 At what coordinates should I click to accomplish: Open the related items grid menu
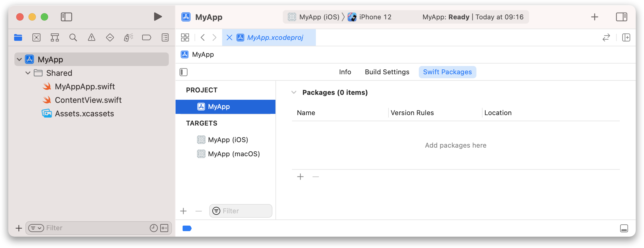[185, 37]
